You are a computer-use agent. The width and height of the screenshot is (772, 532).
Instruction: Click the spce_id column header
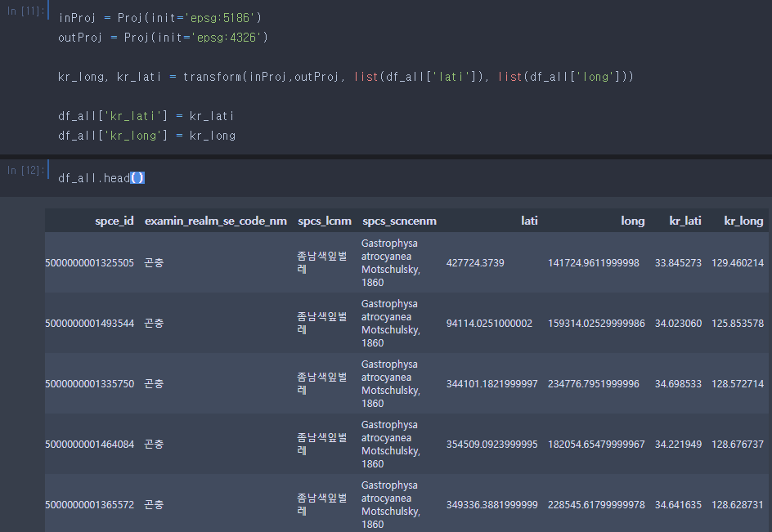[114, 221]
